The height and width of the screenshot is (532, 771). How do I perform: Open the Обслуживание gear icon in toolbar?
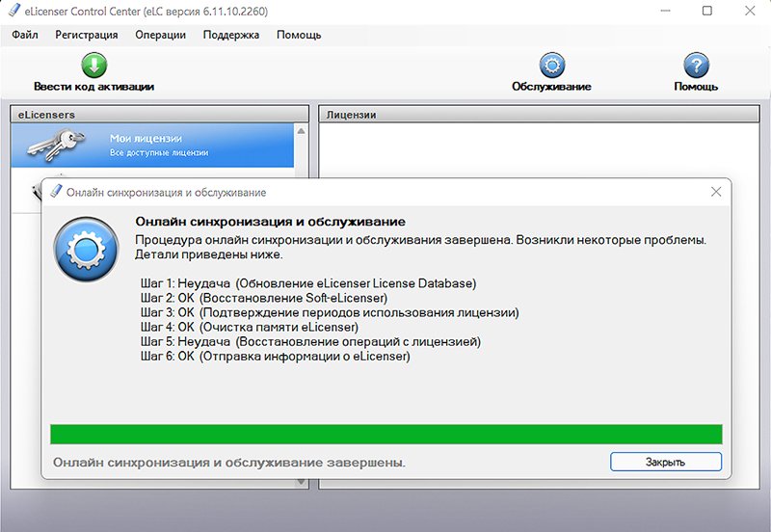(x=551, y=66)
